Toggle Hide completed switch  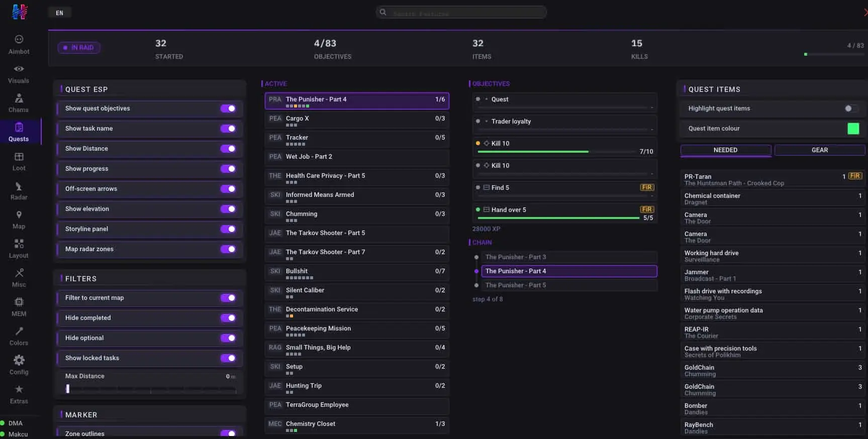click(x=228, y=318)
